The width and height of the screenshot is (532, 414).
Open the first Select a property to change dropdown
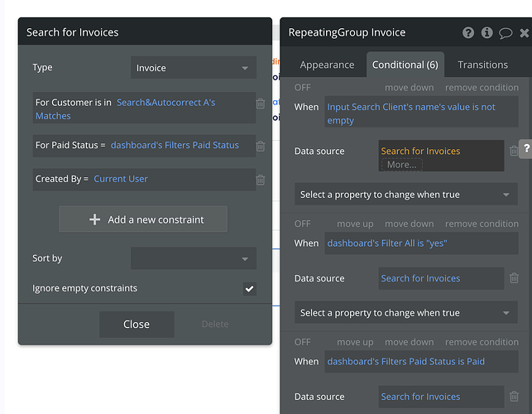pyautogui.click(x=405, y=195)
